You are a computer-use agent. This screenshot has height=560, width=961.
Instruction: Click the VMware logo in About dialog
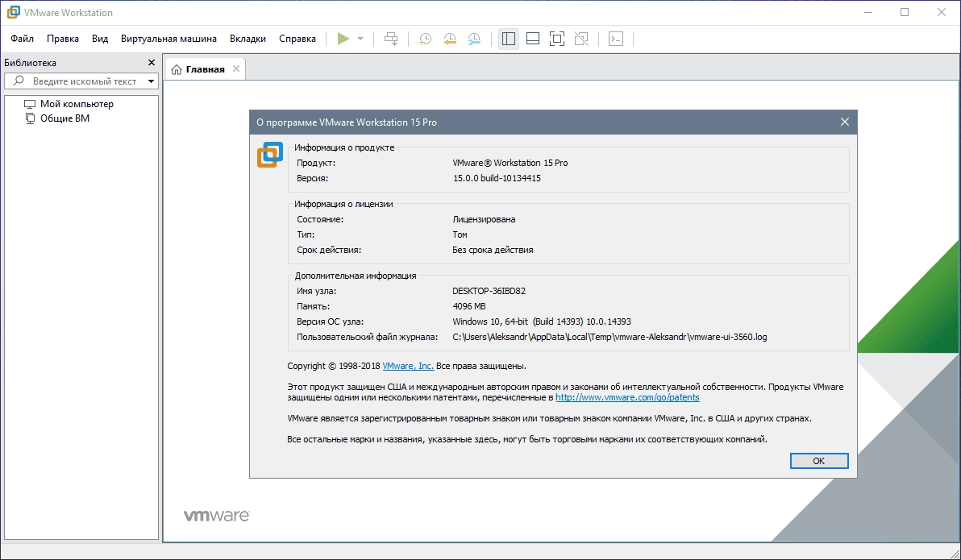[269, 155]
